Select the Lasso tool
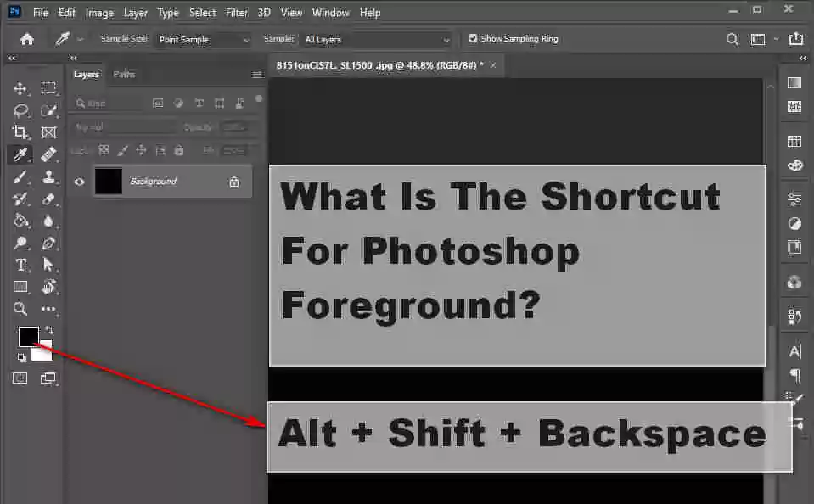The image size is (814, 504). pos(20,110)
